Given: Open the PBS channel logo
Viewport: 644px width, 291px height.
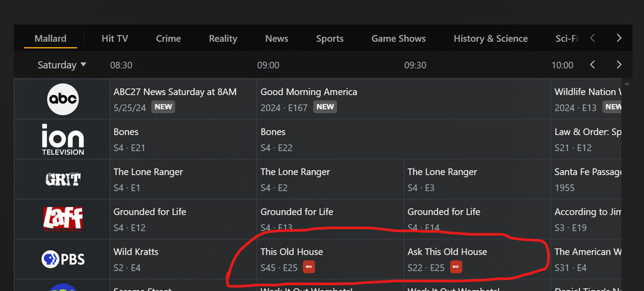Looking at the screenshot, I should (x=62, y=259).
